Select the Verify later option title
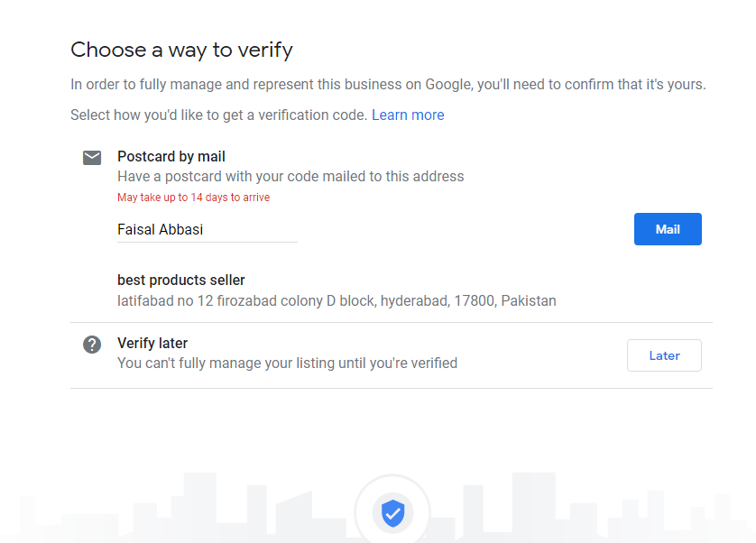 pos(152,343)
